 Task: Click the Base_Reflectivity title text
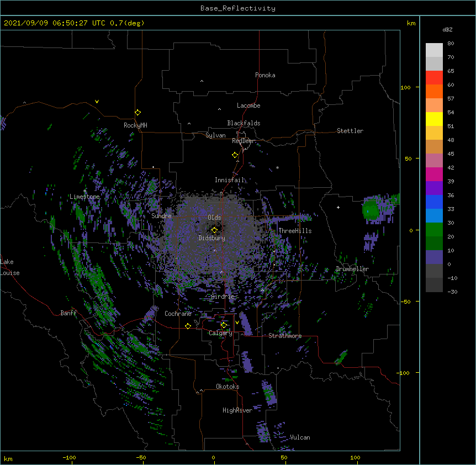(238, 8)
